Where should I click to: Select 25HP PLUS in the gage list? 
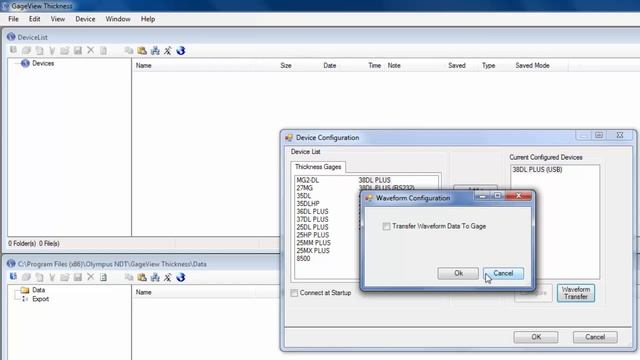(x=313, y=235)
